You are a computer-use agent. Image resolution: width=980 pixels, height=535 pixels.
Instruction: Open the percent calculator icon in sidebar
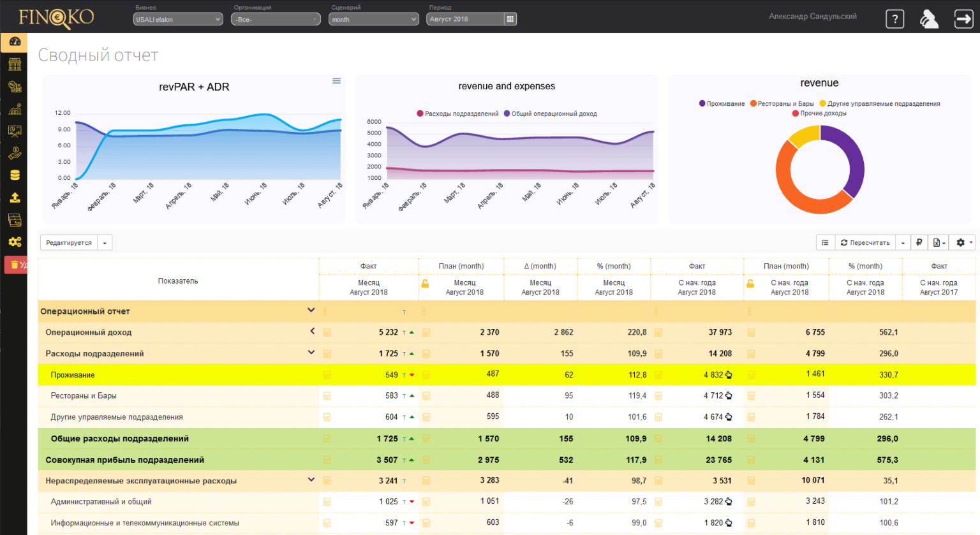[15, 87]
